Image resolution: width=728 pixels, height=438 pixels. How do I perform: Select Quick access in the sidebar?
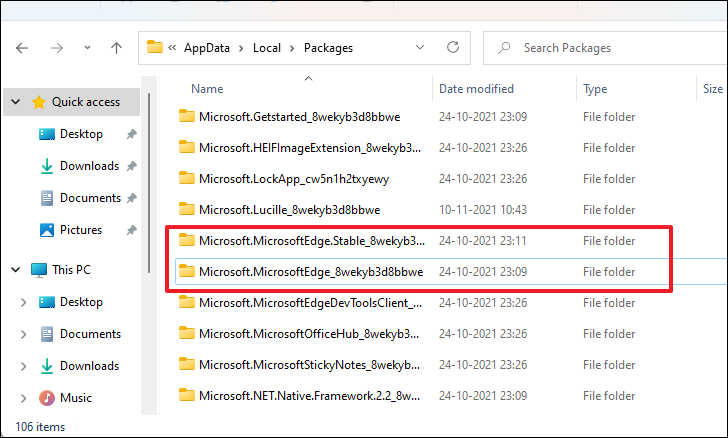click(x=86, y=102)
